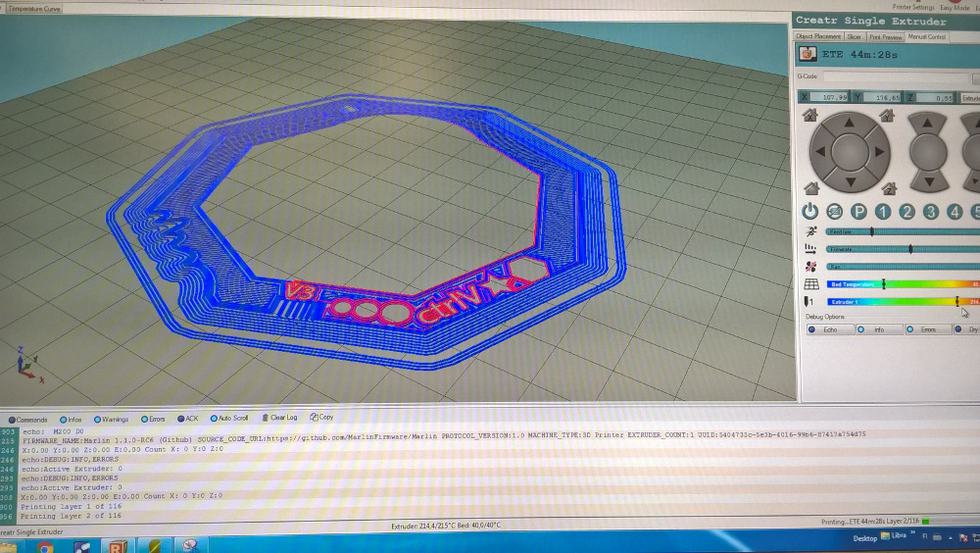Image resolution: width=980 pixels, height=553 pixels.
Task: Click the Z position field
Action: point(936,97)
